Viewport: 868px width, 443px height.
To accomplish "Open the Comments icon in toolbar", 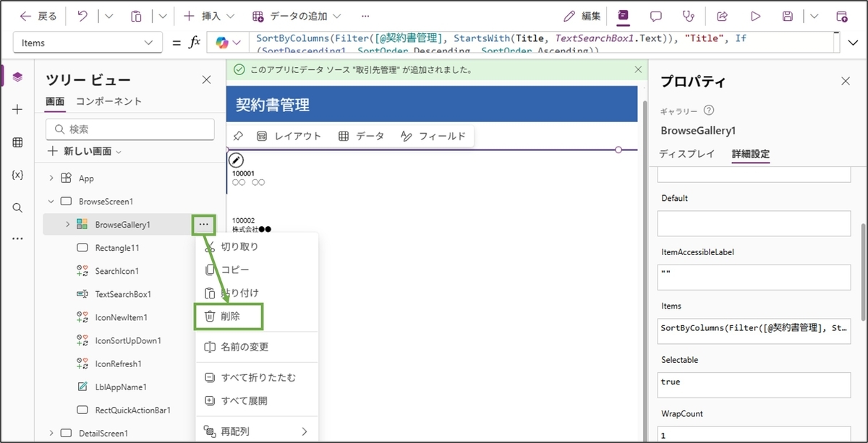I will coord(656,16).
